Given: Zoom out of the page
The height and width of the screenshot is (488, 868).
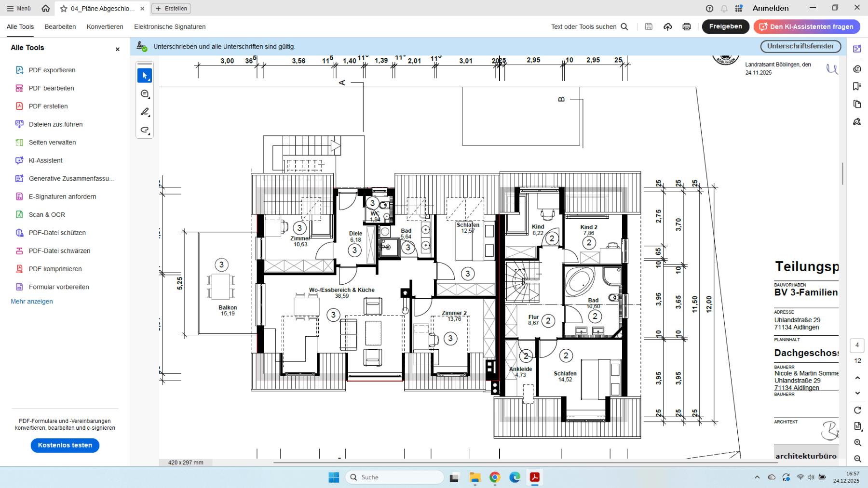Looking at the screenshot, I should point(857,459).
